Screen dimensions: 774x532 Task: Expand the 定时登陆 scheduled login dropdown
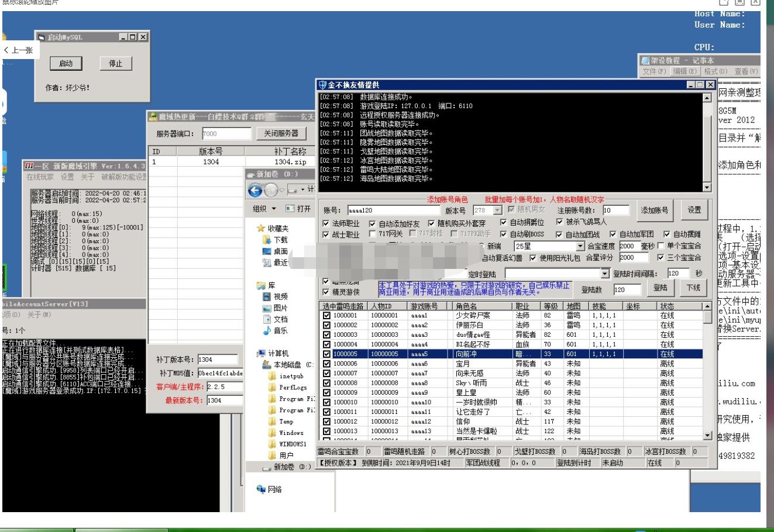pyautogui.click(x=605, y=274)
